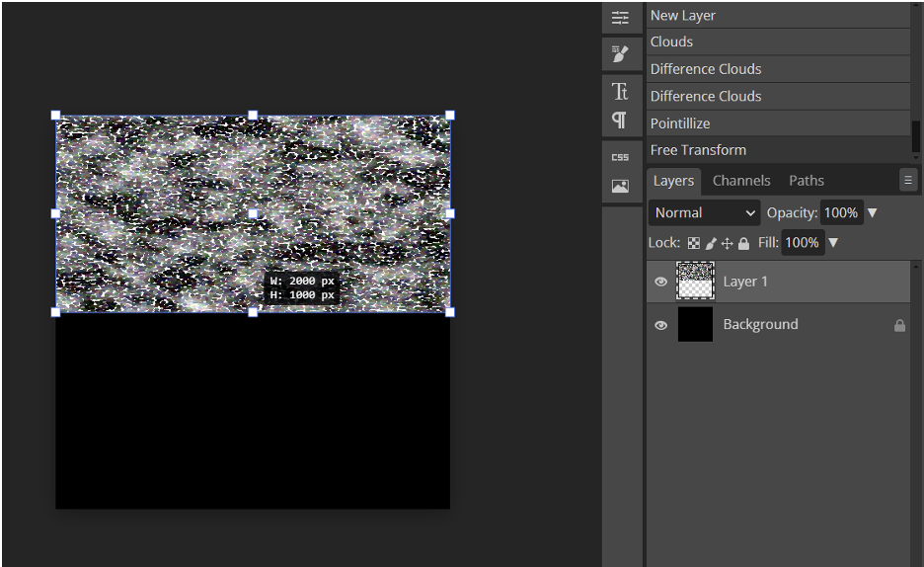This screenshot has height=567, width=924.
Task: Toggle visibility of the Background layer
Action: [661, 325]
